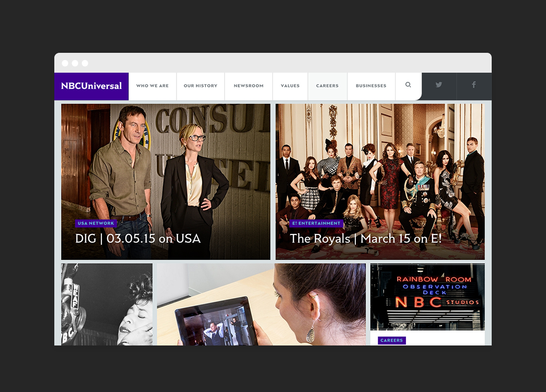Open the Who We Are menu

(x=152, y=86)
